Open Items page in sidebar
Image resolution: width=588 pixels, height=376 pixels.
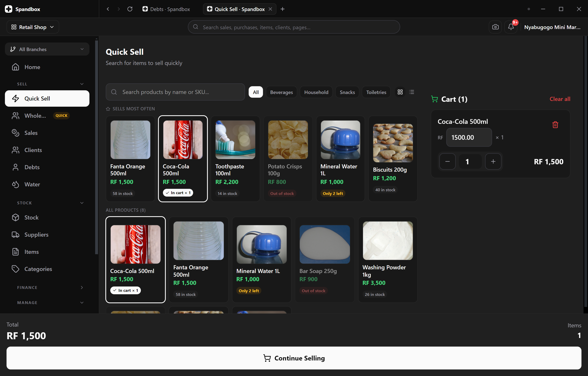coord(47,252)
